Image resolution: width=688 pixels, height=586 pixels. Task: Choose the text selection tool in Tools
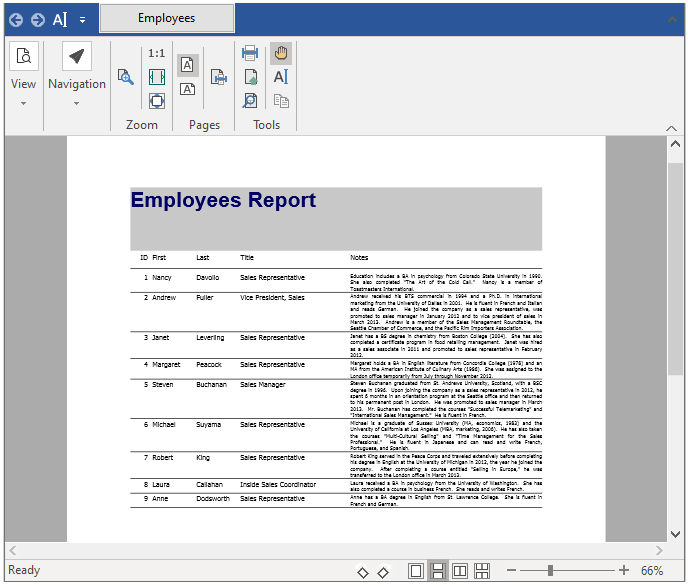[x=281, y=77]
